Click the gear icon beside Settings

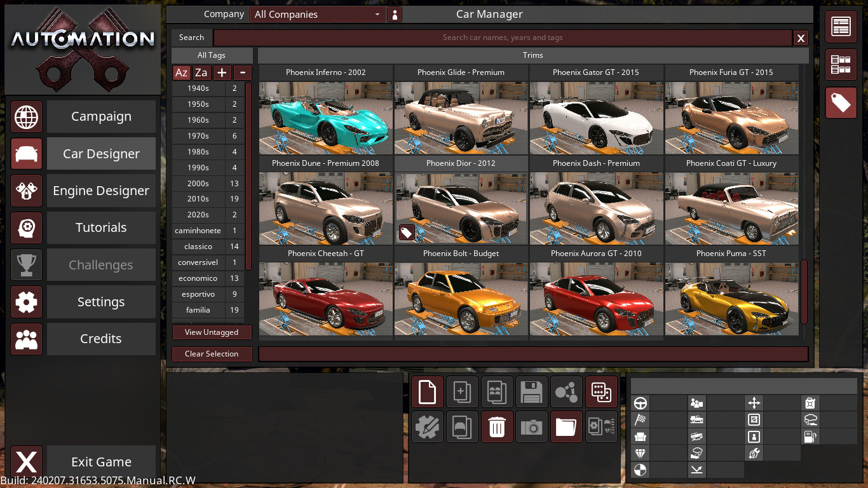[27, 302]
